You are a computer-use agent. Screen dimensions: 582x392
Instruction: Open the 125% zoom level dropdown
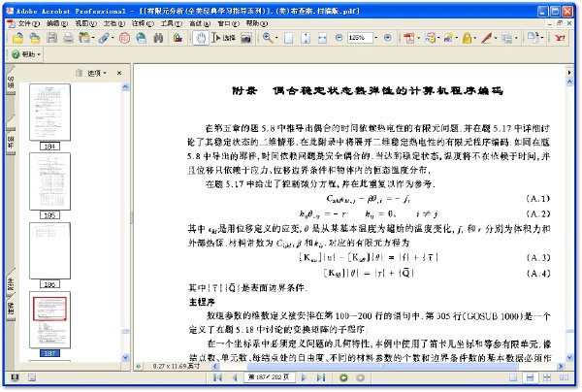376,38
